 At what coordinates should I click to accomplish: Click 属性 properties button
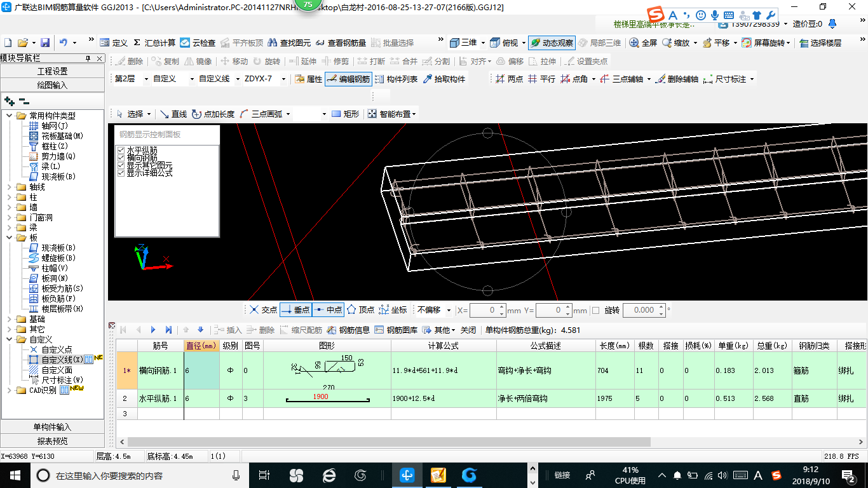pos(309,79)
